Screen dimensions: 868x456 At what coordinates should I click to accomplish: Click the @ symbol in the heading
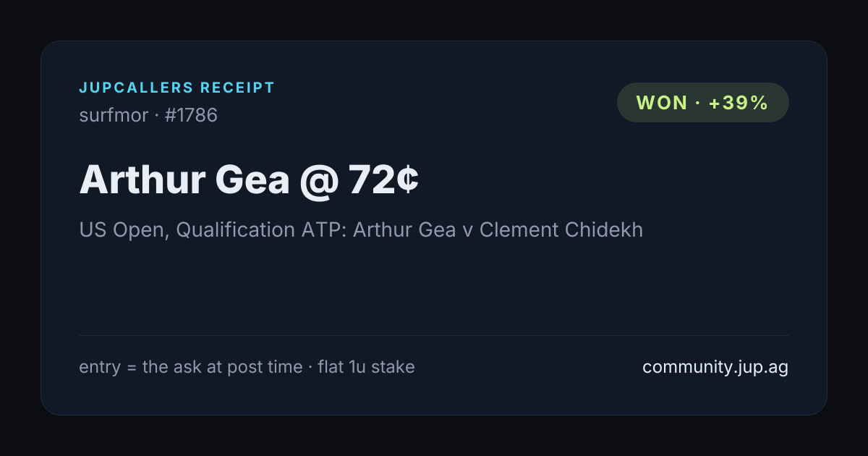[x=320, y=181]
